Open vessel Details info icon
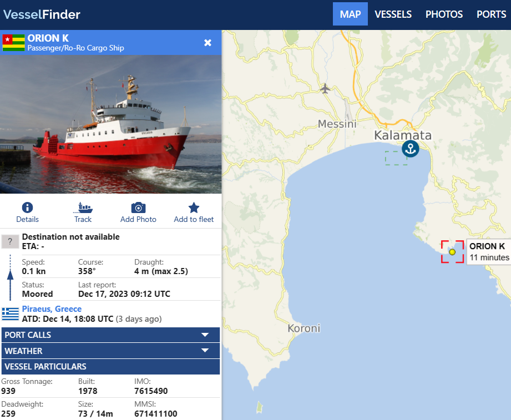The width and height of the screenshot is (511, 420). pyautogui.click(x=27, y=208)
